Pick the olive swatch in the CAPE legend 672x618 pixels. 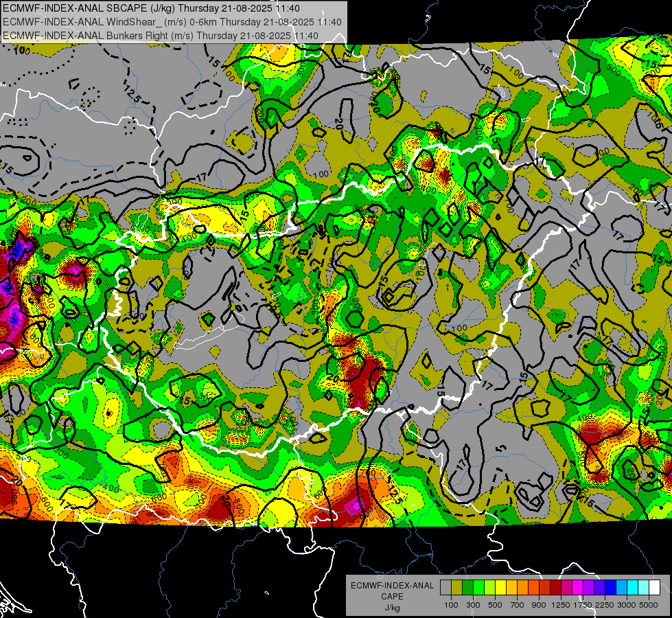coord(456,588)
